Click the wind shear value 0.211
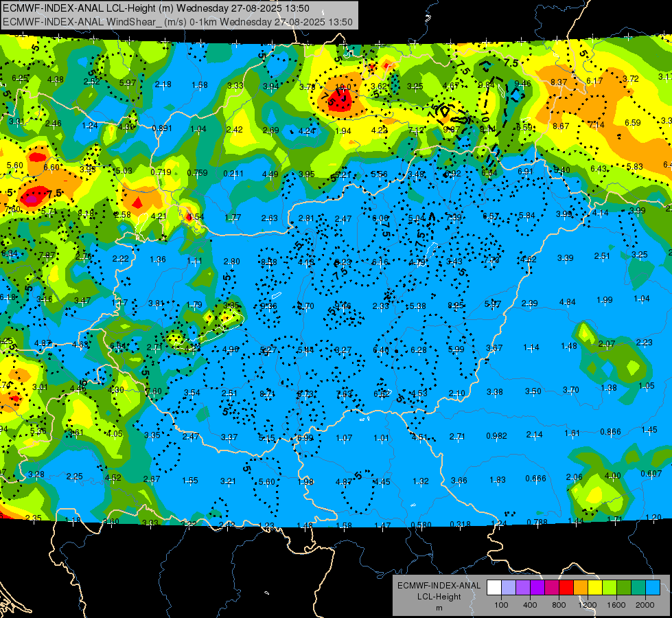The width and height of the screenshot is (672, 618). (x=233, y=174)
